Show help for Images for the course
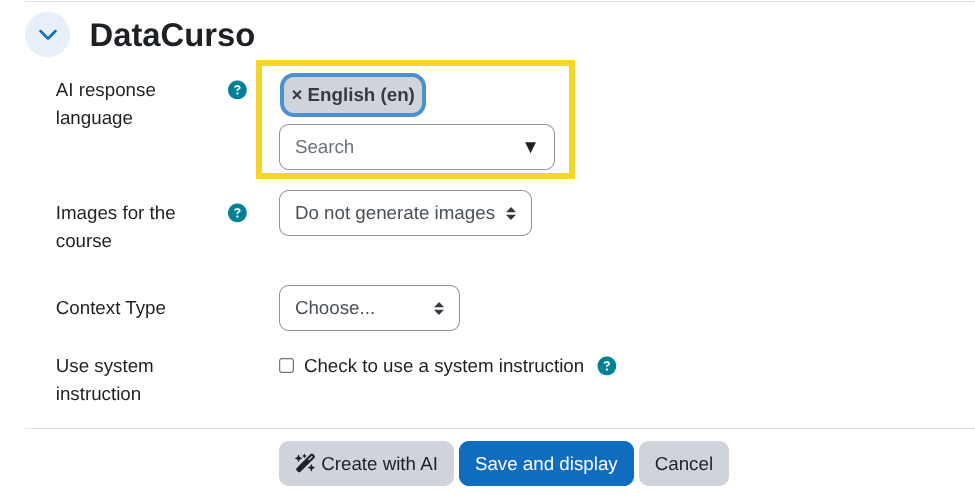 237,212
